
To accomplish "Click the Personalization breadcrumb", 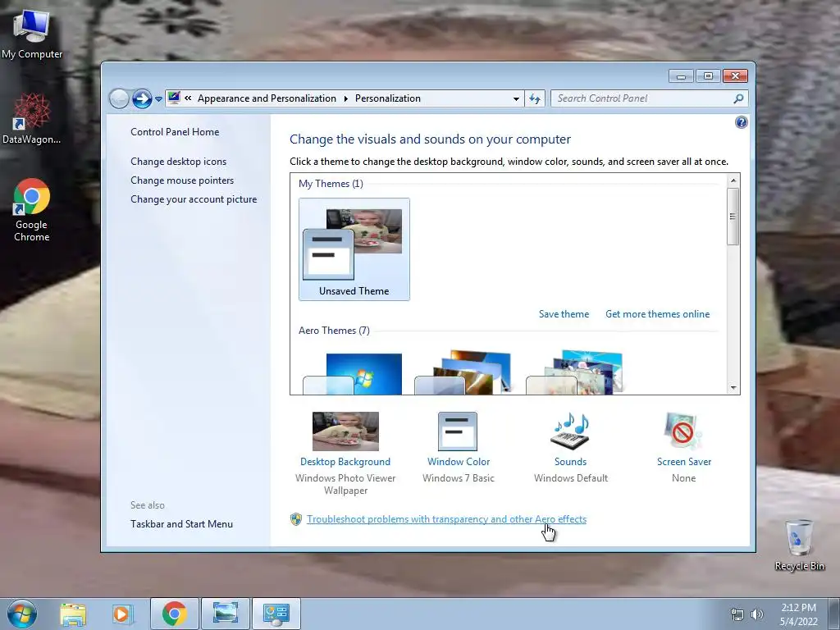I will point(388,98).
